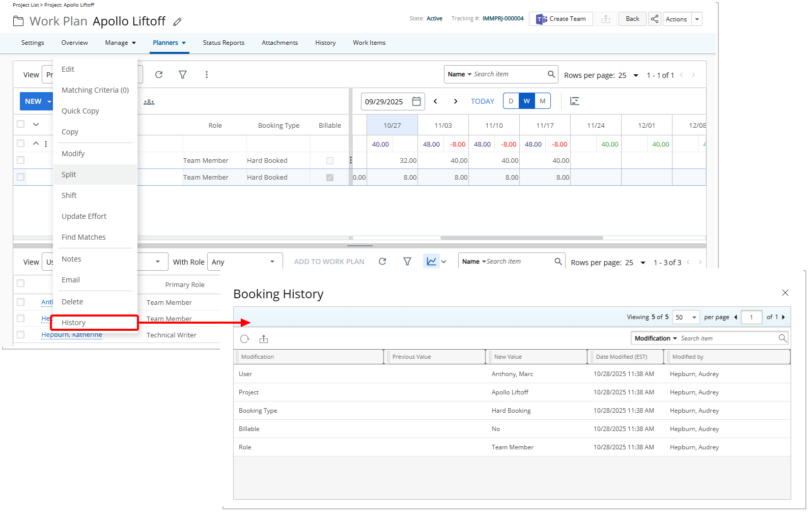Viewport: 812px width, 515px height.
Task: Export Booking History data
Action: click(x=264, y=339)
